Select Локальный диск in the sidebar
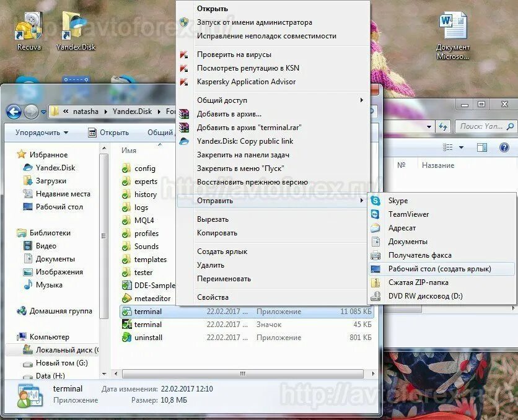518x420 pixels. pyautogui.click(x=61, y=349)
